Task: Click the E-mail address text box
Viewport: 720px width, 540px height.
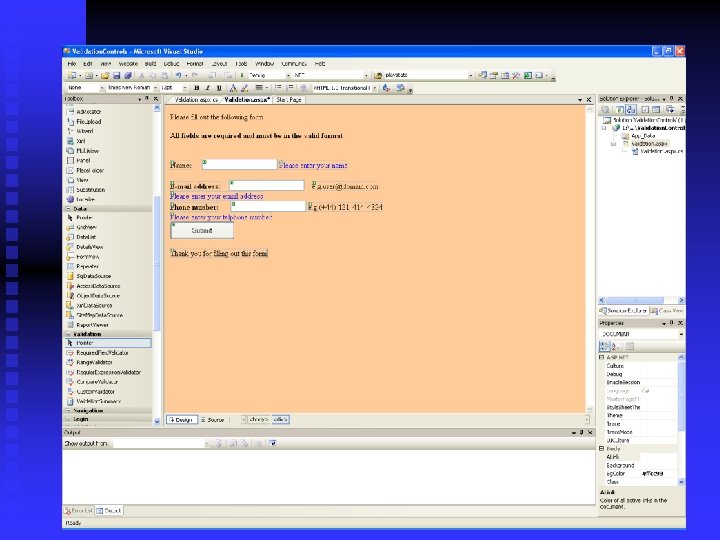Action: pyautogui.click(x=267, y=185)
